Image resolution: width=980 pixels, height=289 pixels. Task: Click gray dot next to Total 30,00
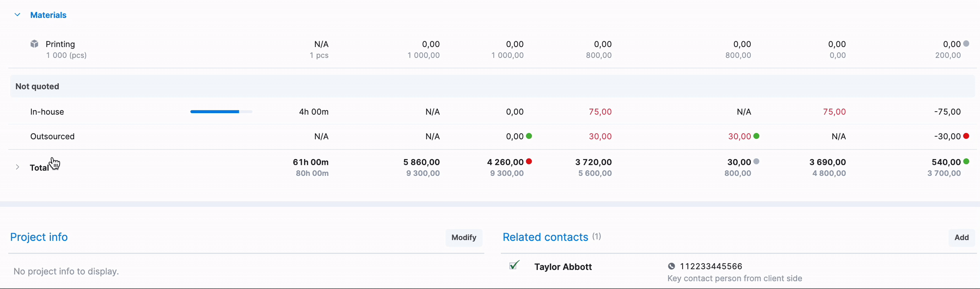pos(756,161)
